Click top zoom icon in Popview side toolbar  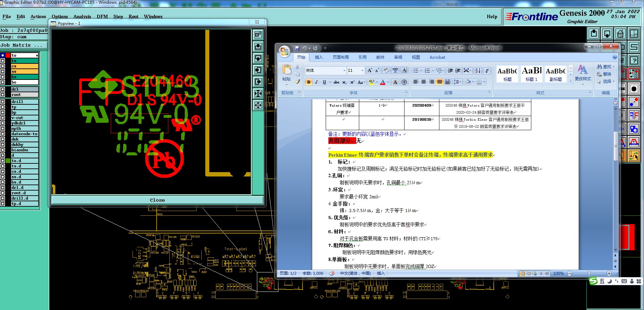pyautogui.click(x=258, y=35)
